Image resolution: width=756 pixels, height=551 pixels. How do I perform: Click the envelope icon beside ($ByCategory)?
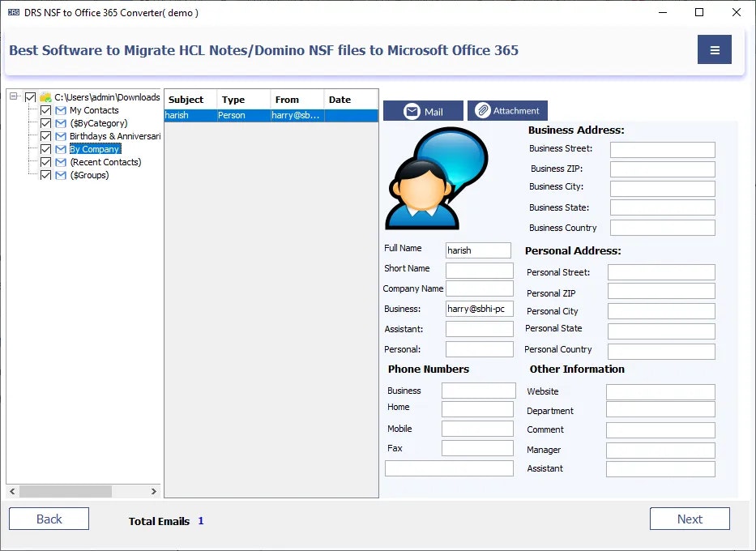[x=60, y=122]
